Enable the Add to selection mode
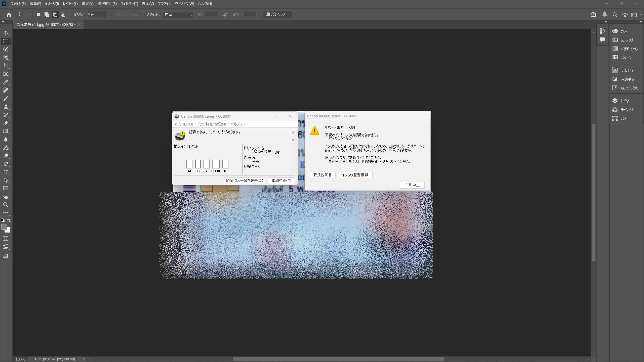Image resolution: width=644 pixels, height=362 pixels. tap(47, 14)
